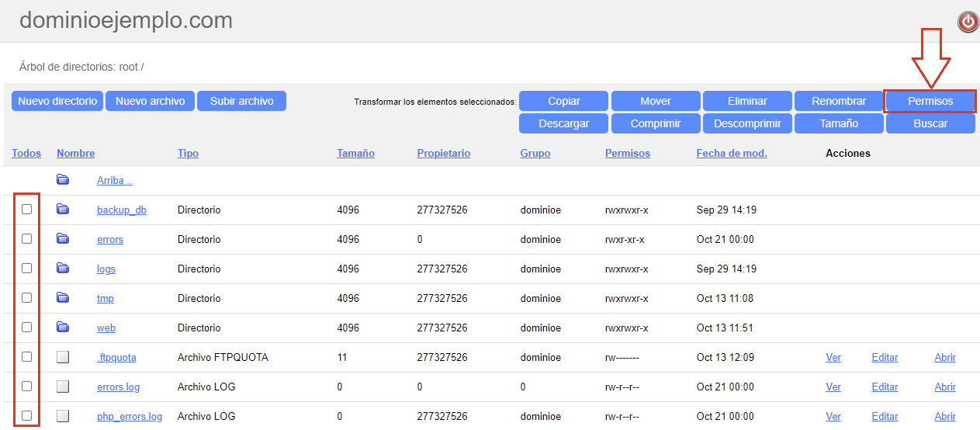Sort by Fecha de mod. header
Image resolution: width=980 pixels, height=430 pixels.
(732, 153)
